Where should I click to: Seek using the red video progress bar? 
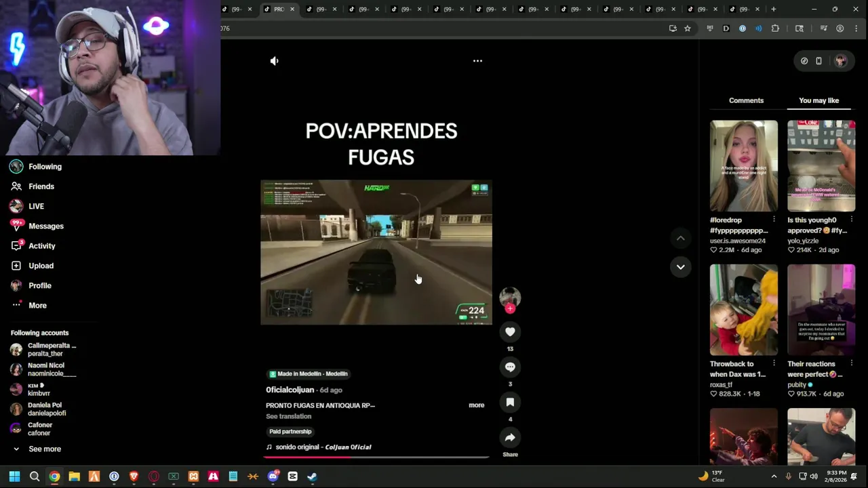point(376,457)
